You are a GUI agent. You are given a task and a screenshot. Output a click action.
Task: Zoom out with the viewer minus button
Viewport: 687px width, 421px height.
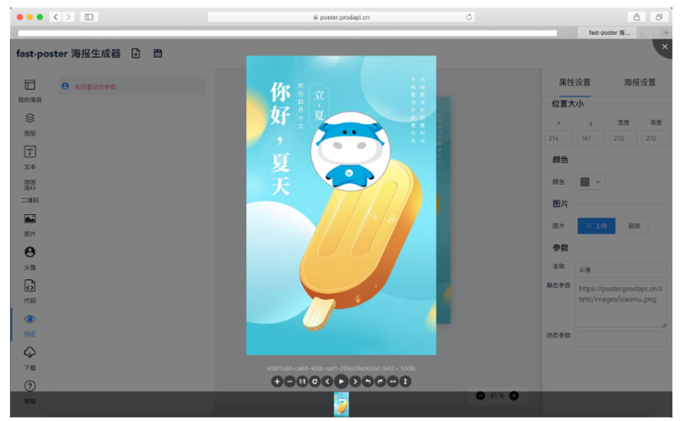pos(289,381)
